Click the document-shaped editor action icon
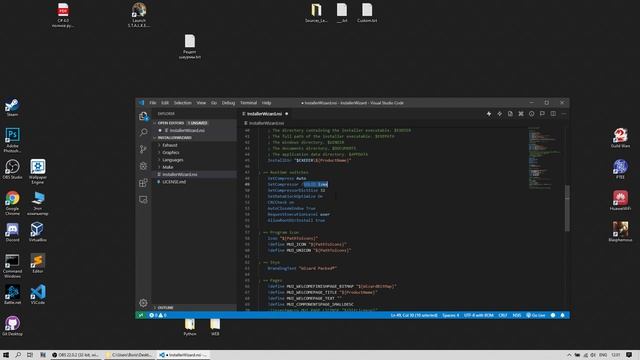The image size is (640, 360). [x=510, y=114]
